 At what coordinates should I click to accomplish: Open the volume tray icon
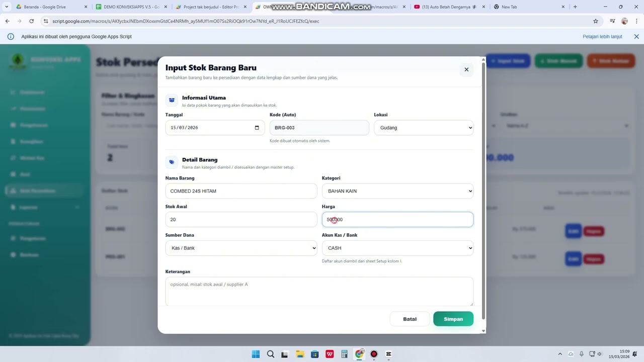click(x=601, y=354)
